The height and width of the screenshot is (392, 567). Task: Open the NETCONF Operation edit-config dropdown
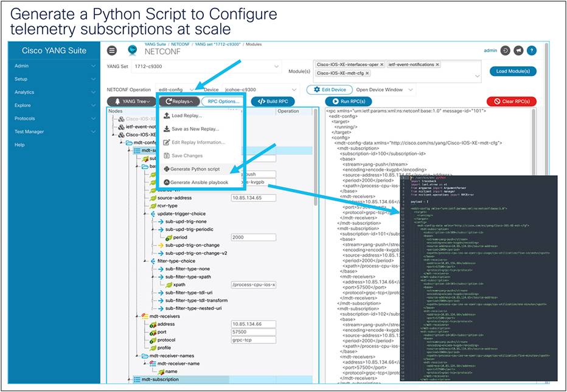(176, 89)
